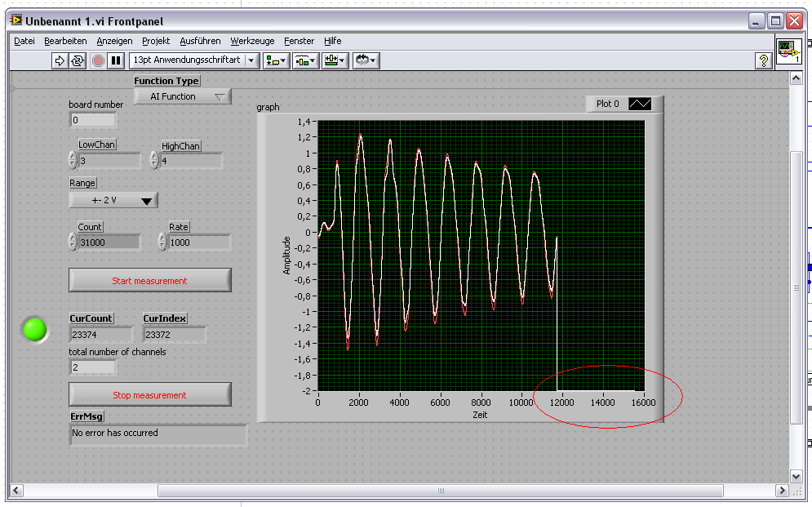812x507 pixels.
Task: Click the Run arrow toolbar icon
Action: (60, 60)
